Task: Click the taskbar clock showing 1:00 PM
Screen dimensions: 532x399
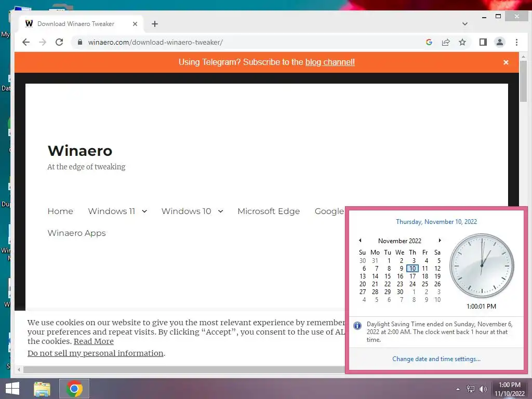Action: tap(510, 389)
